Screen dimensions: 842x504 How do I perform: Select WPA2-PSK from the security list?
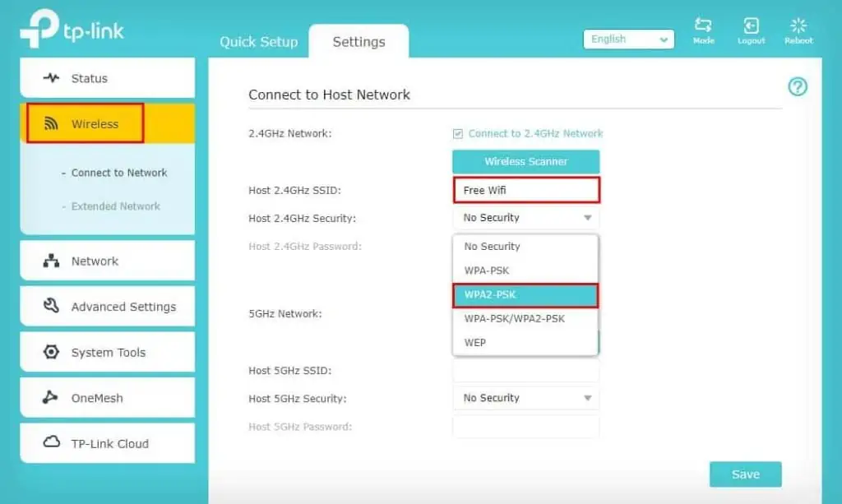525,294
